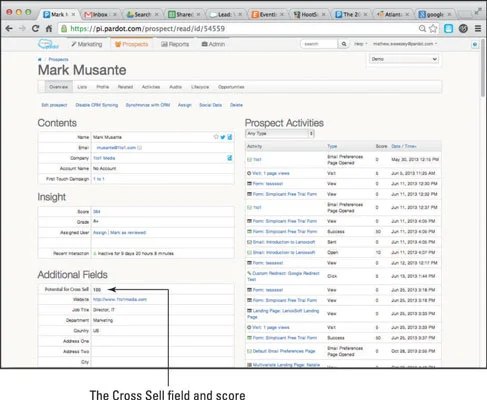Image resolution: width=487 pixels, height=400 pixels.
Task: Open the Demo account dropdown
Action: [404, 59]
